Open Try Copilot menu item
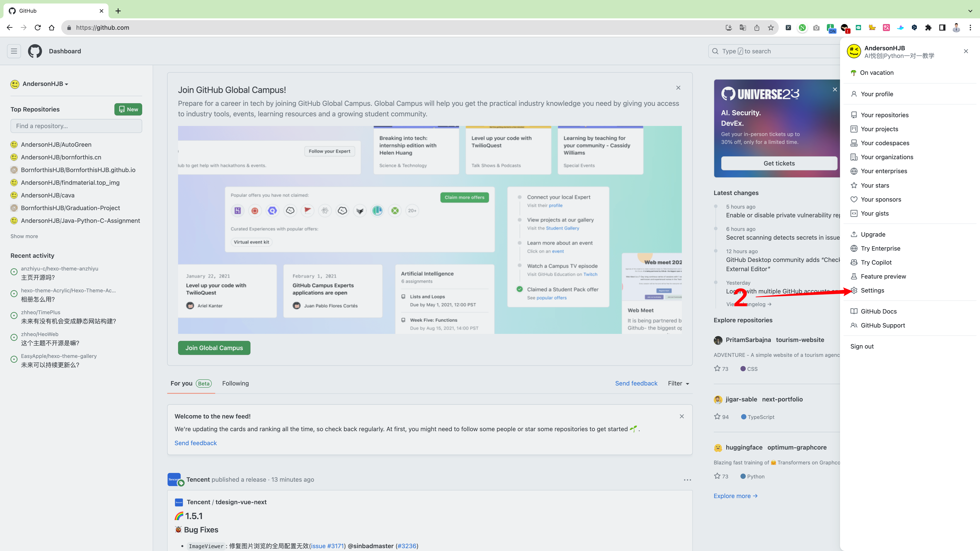Viewport: 980px width, 551px height. (x=910, y=262)
